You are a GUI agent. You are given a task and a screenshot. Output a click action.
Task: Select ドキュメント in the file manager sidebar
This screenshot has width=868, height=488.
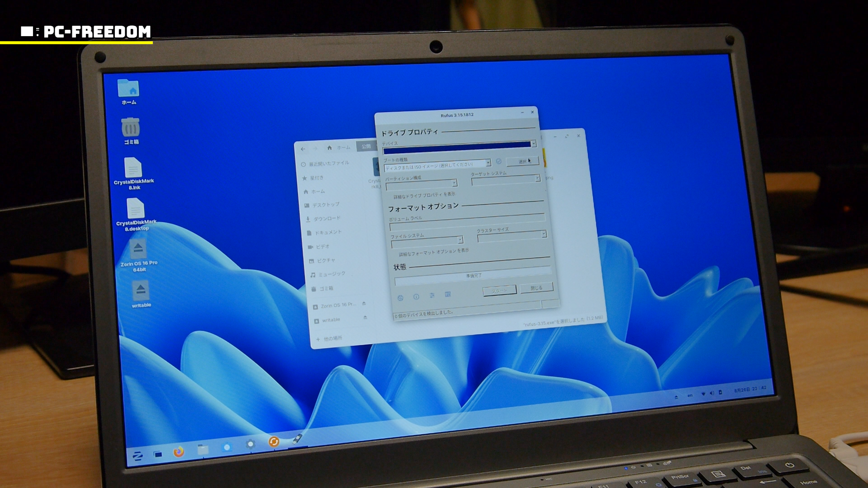click(328, 232)
